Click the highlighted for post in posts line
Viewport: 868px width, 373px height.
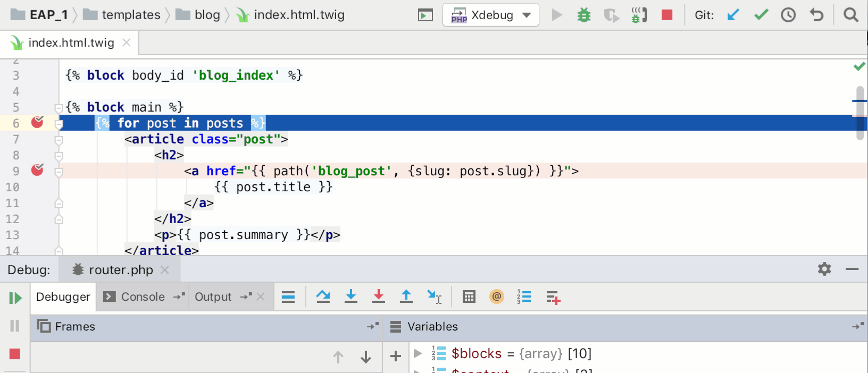click(x=463, y=123)
